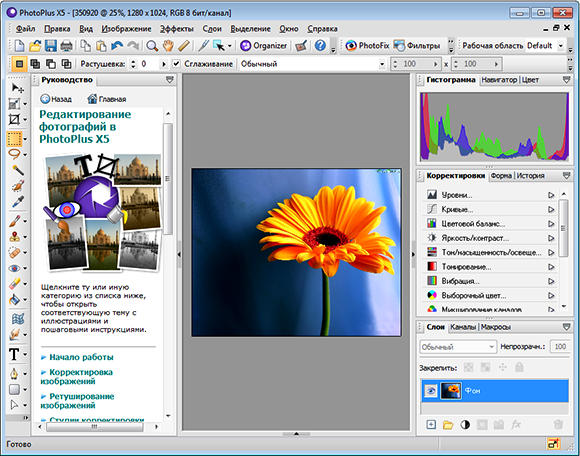Image resolution: width=580 pixels, height=456 pixels.
Task: Click the Redo arrow icon
Action: click(132, 46)
